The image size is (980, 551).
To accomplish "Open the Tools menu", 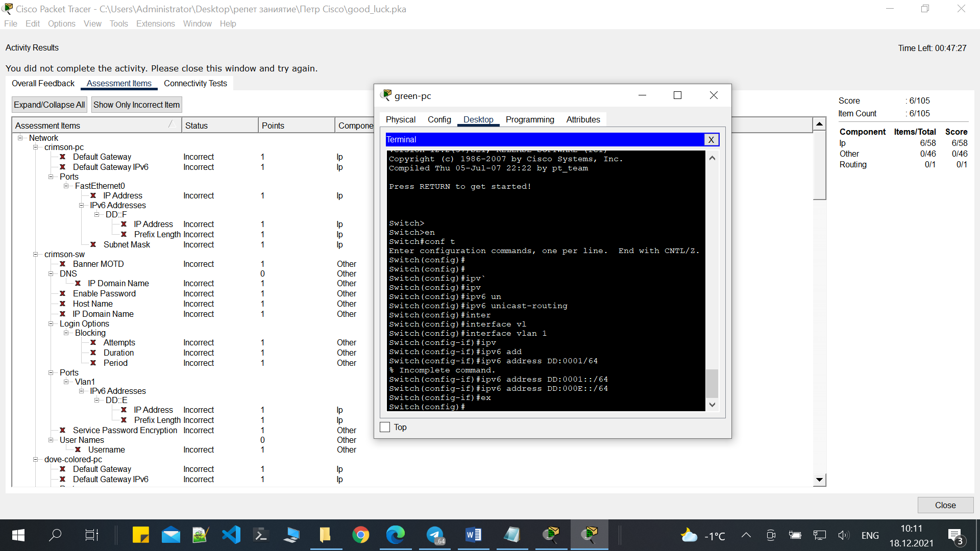I will (118, 23).
